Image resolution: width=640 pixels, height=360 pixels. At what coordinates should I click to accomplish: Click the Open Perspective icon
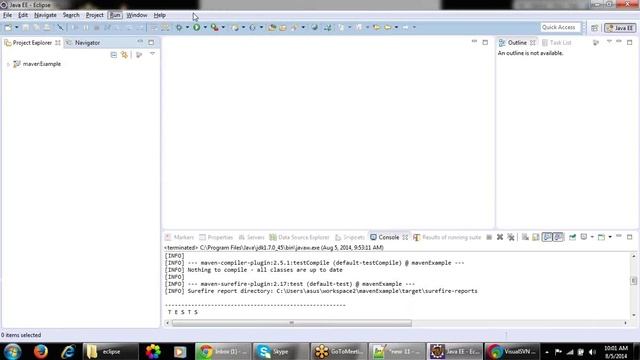595,28
